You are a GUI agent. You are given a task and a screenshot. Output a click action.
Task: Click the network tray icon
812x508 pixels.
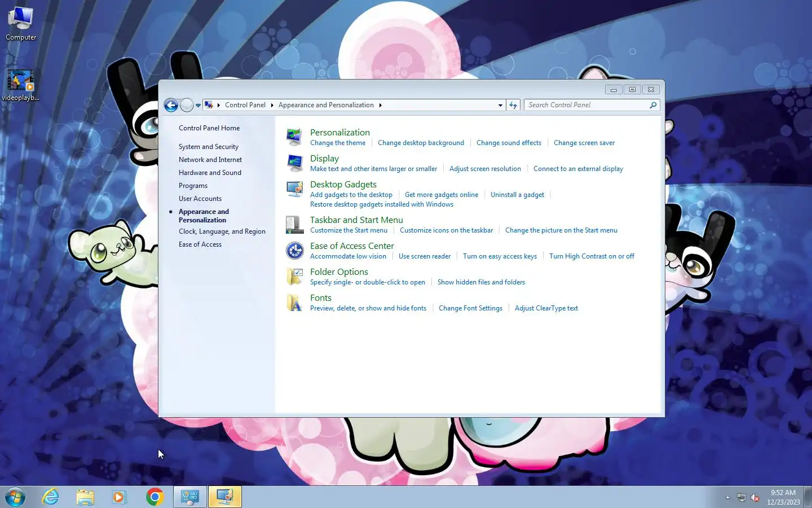[x=742, y=497]
